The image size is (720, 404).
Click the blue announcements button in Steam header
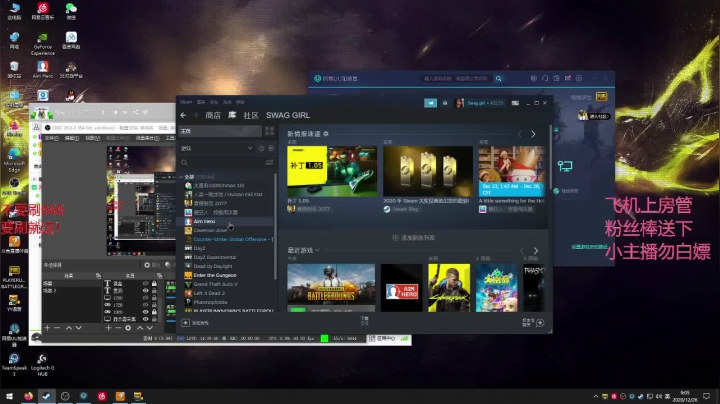[430, 103]
